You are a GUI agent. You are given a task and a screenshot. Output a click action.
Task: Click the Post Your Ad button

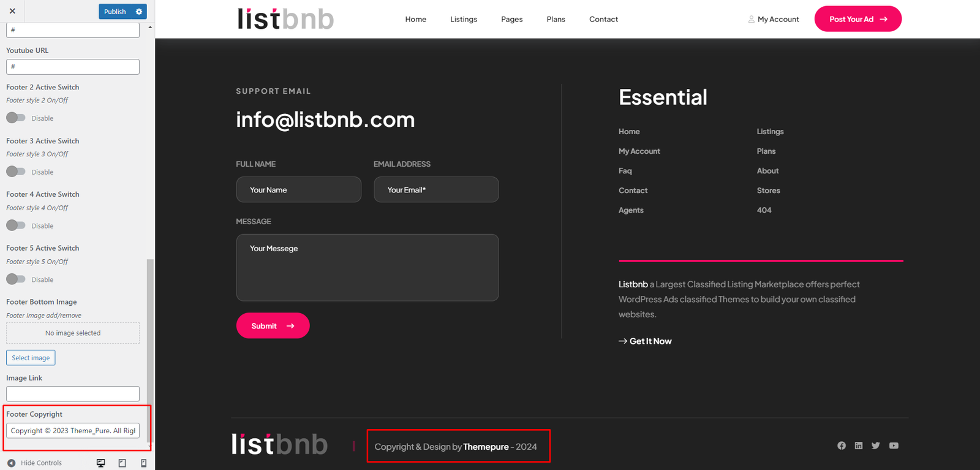coord(858,19)
